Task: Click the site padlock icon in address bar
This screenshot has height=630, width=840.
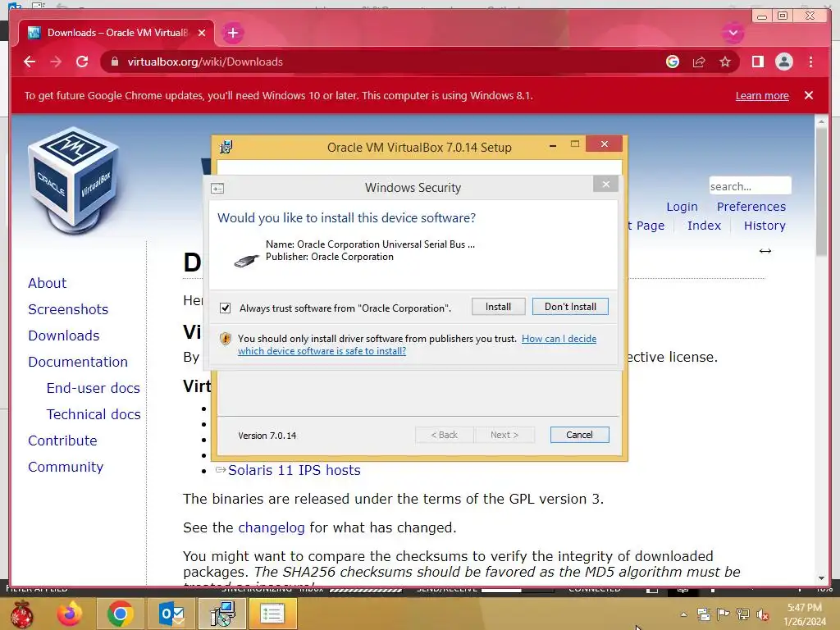Action: [x=114, y=62]
